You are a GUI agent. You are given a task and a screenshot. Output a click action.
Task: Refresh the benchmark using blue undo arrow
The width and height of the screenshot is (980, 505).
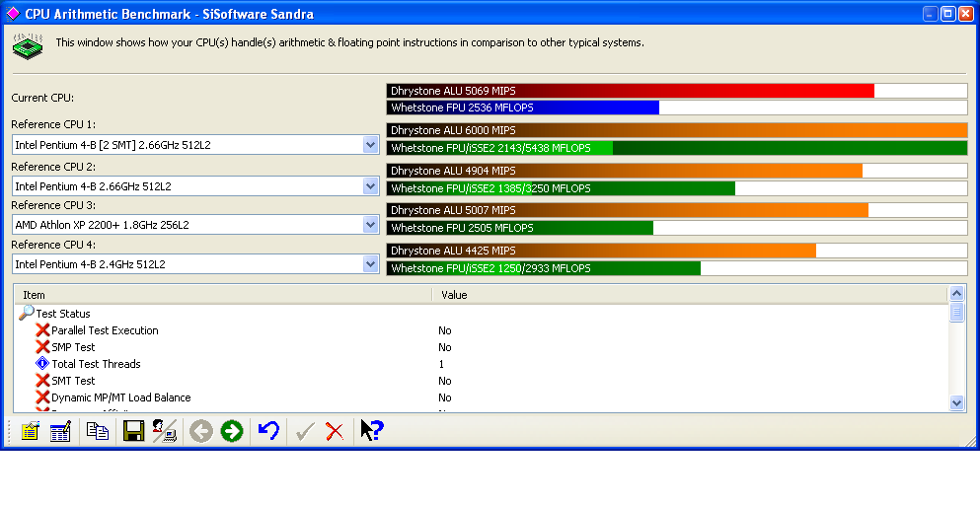(x=268, y=431)
